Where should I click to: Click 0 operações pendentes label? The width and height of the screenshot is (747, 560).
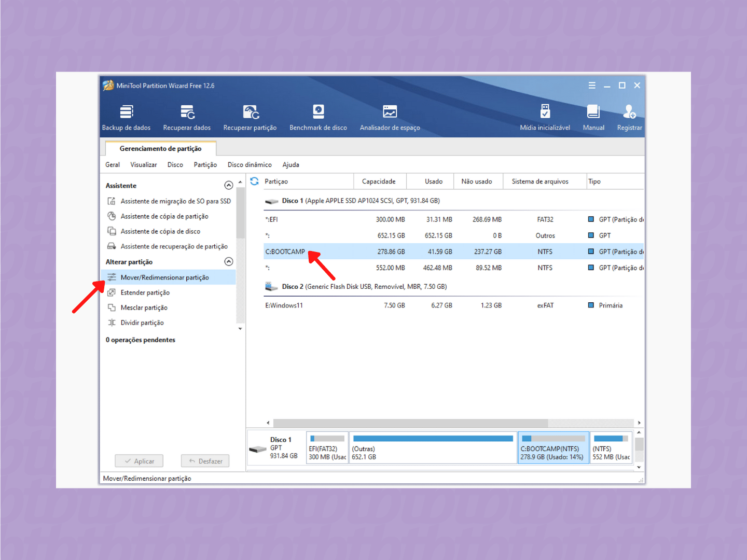(x=141, y=340)
